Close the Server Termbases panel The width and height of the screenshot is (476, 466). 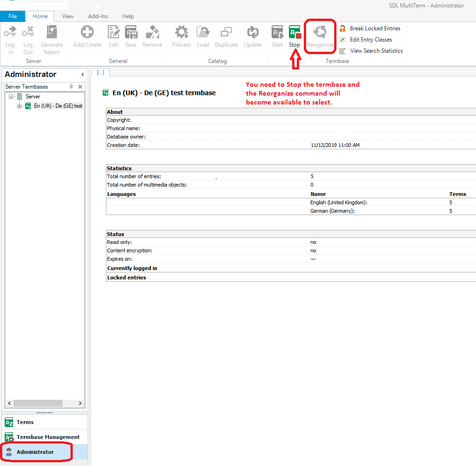coord(80,87)
